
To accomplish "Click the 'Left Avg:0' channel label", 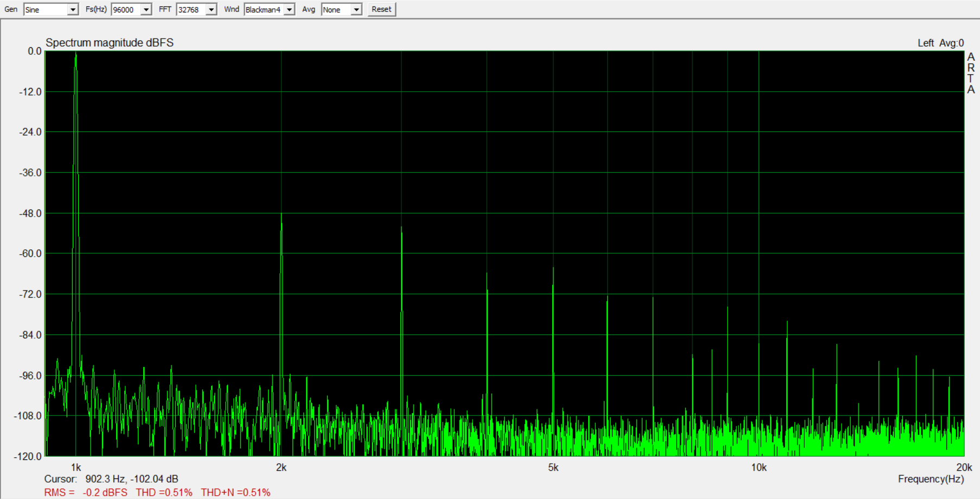I will tap(940, 43).
